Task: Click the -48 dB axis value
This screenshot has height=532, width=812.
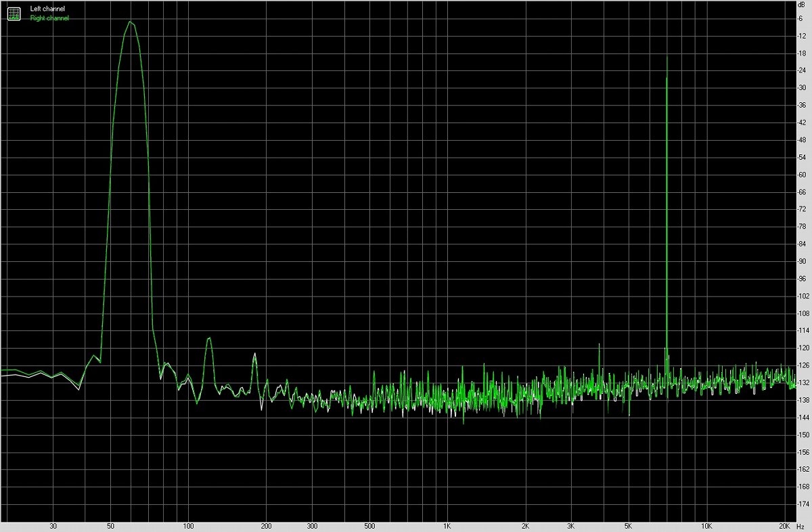Action: click(803, 140)
